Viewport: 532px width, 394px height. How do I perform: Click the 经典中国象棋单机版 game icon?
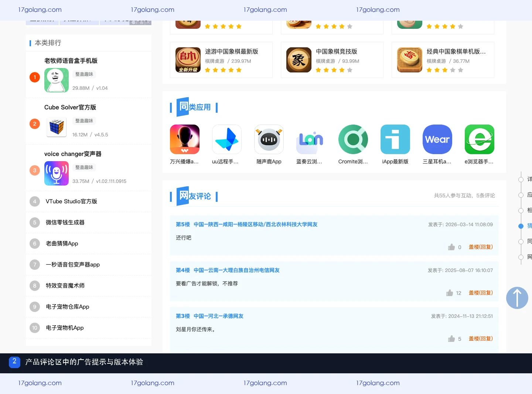coord(410,60)
